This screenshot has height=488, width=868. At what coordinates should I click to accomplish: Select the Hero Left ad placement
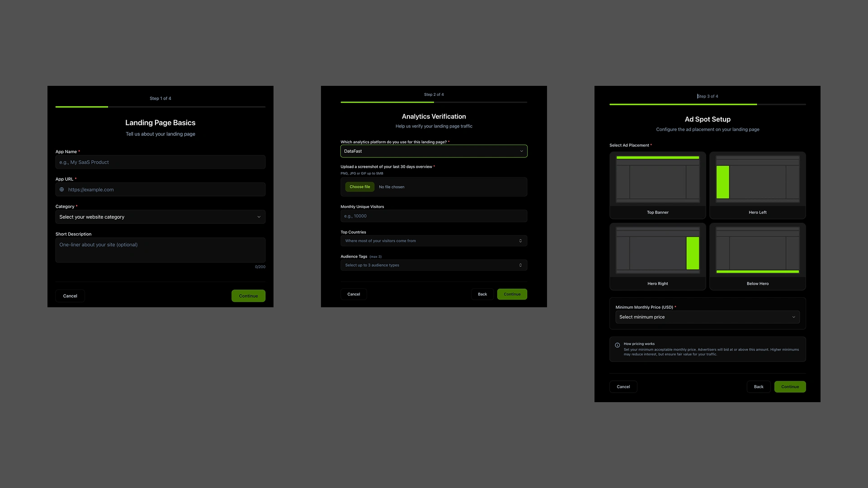757,185
